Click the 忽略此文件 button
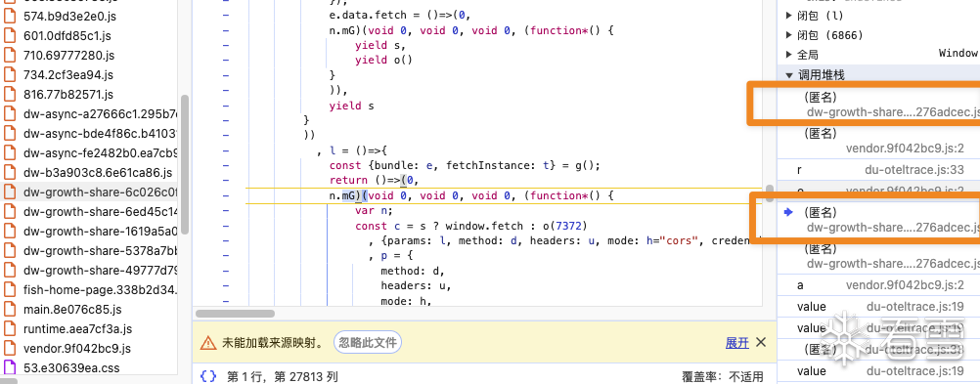Image resolution: width=980 pixels, height=384 pixels. point(368,342)
